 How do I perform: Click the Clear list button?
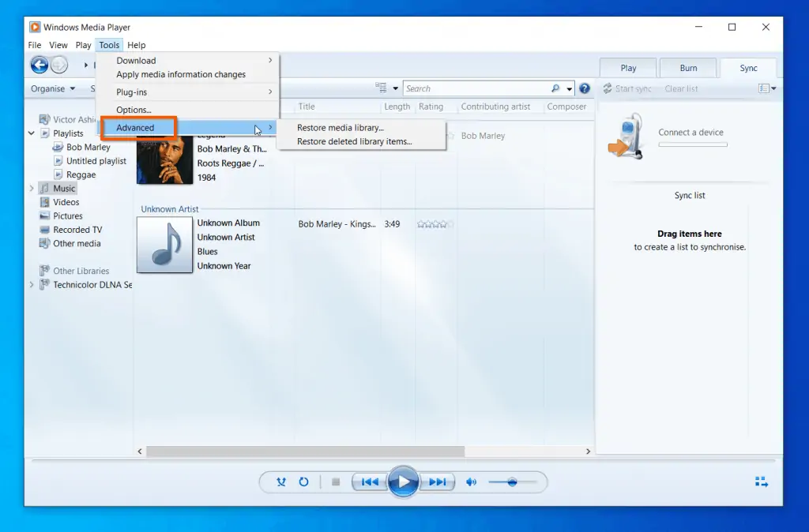click(680, 88)
